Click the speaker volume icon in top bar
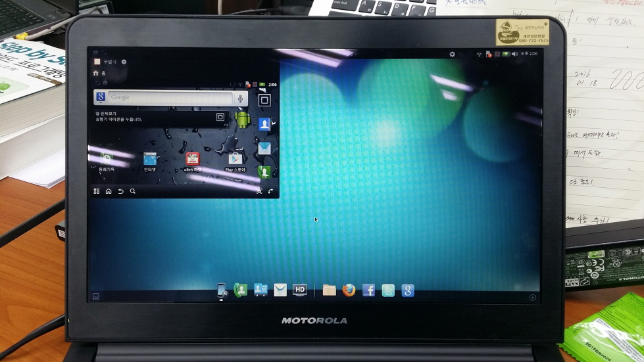644x362 pixels. [514, 54]
